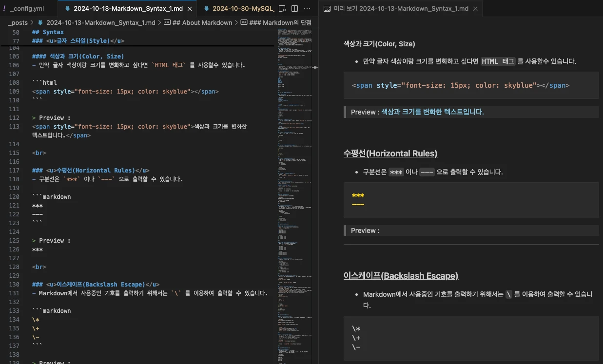Click the chevron before ## About Markdown breadcrumb
Image resolution: width=603 pixels, height=364 pixels.
tap(159, 22)
